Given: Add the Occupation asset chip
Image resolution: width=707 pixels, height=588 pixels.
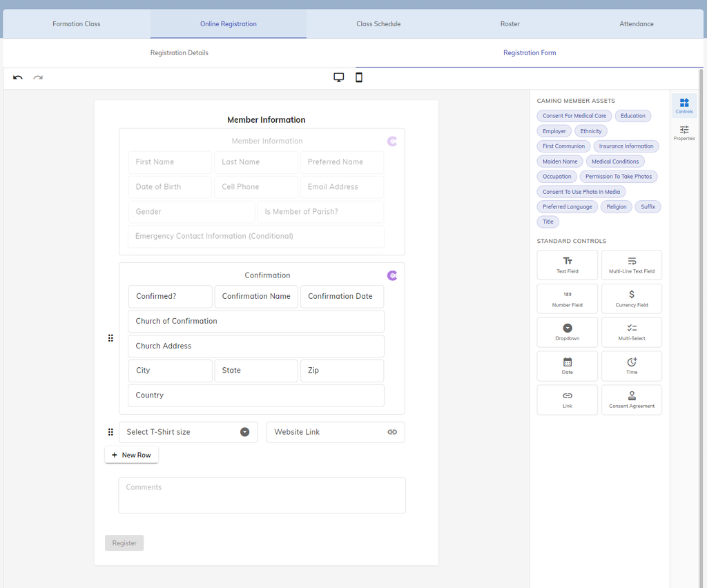Looking at the screenshot, I should click(557, 177).
